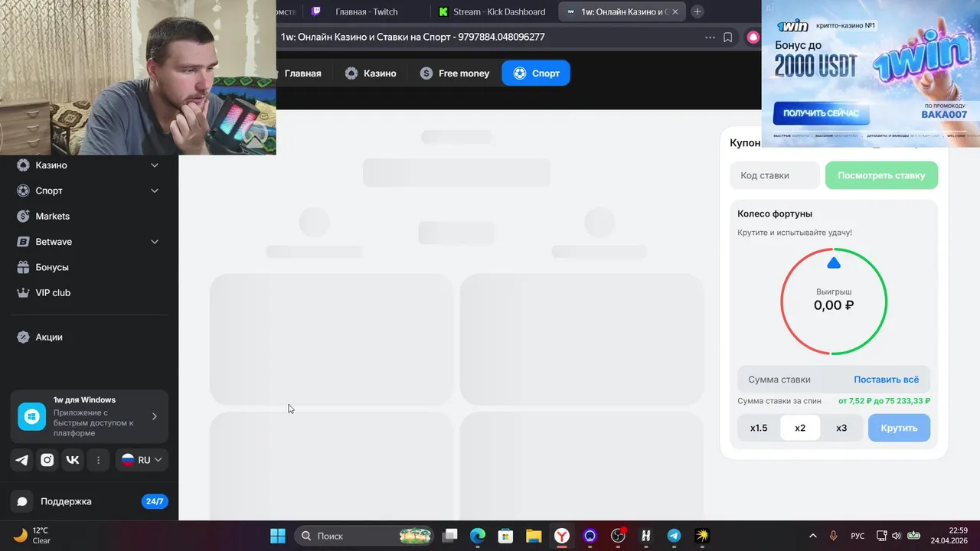Open the RU language dropdown
Screen dimensions: 980x551
[x=142, y=460]
